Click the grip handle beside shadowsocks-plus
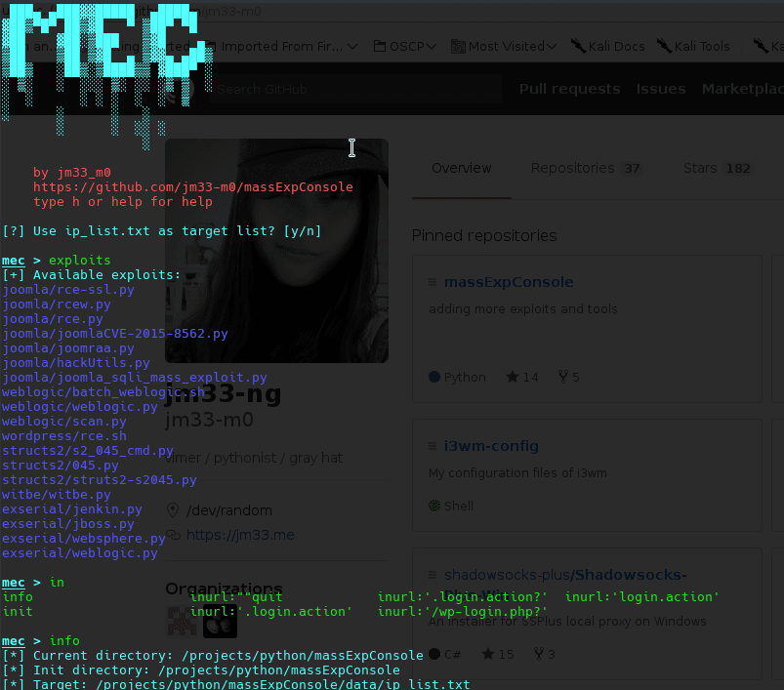 [433, 575]
